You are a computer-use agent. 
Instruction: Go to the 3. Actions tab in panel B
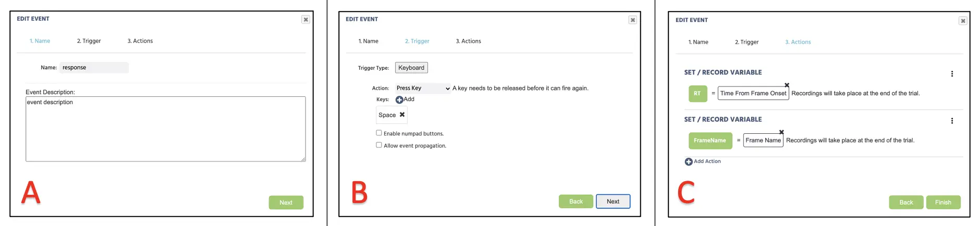tap(469, 41)
